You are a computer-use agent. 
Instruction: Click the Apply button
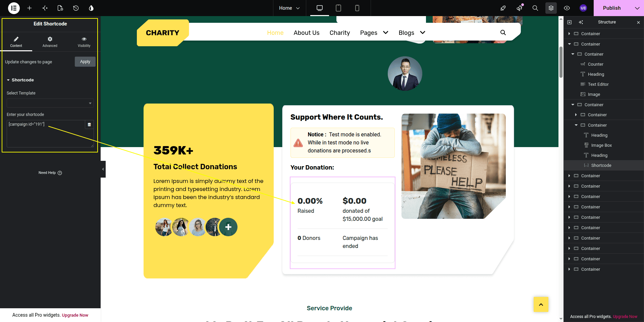(85, 62)
